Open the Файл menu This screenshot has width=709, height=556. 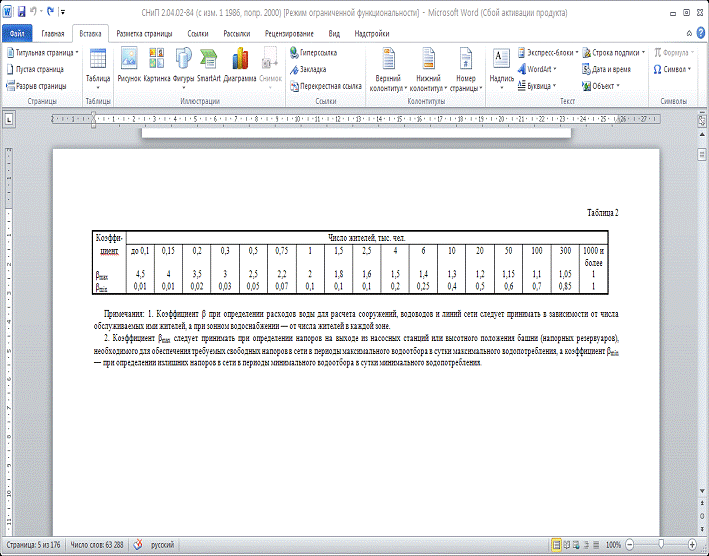click(x=19, y=33)
